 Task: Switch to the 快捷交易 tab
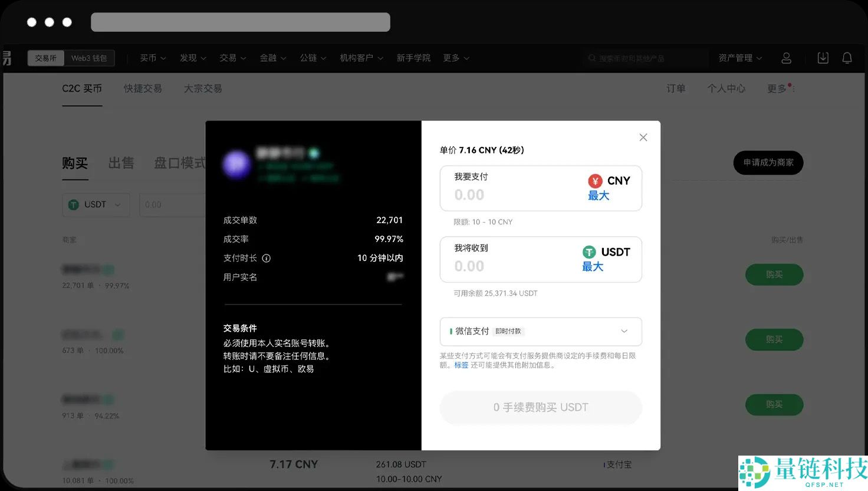[x=143, y=88]
